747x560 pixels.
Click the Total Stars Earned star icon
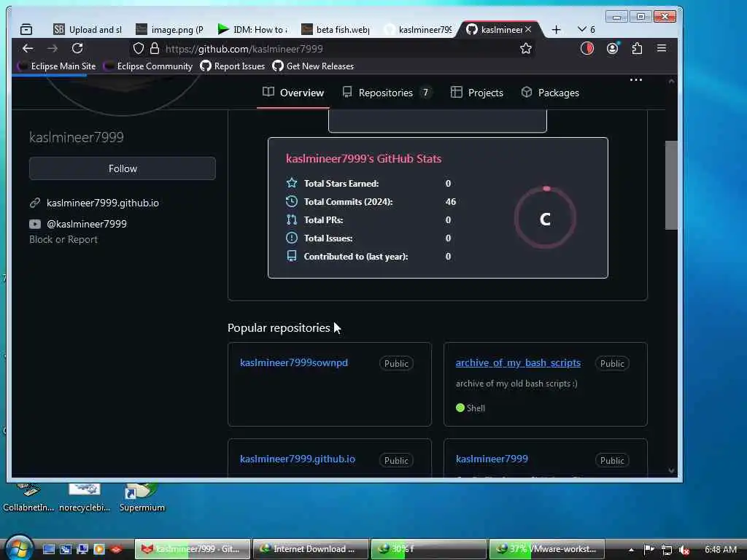click(x=292, y=183)
